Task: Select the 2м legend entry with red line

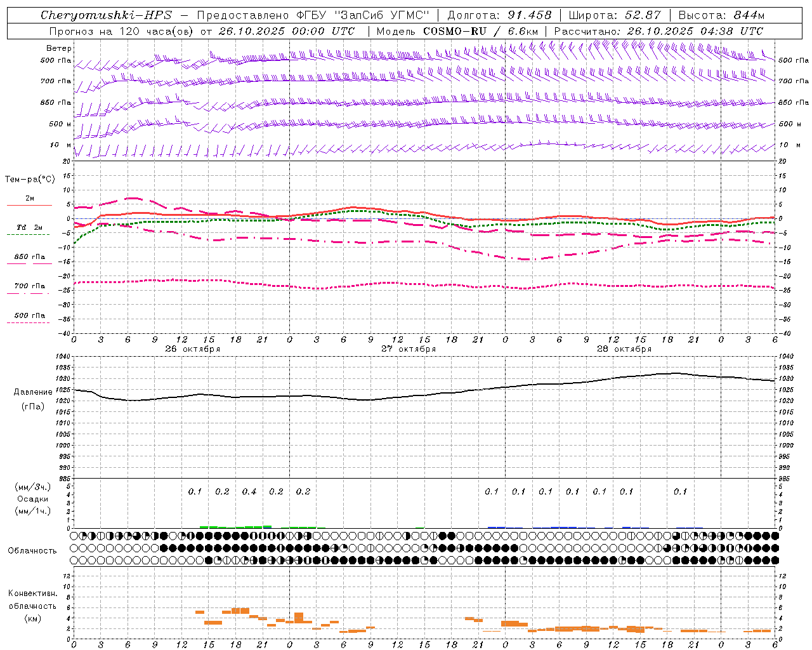Action: [30, 199]
